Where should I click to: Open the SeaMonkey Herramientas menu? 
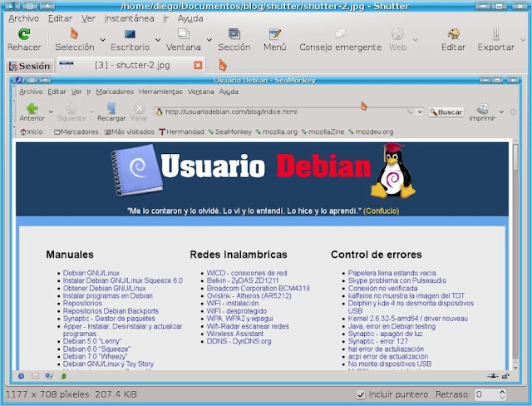pos(160,92)
